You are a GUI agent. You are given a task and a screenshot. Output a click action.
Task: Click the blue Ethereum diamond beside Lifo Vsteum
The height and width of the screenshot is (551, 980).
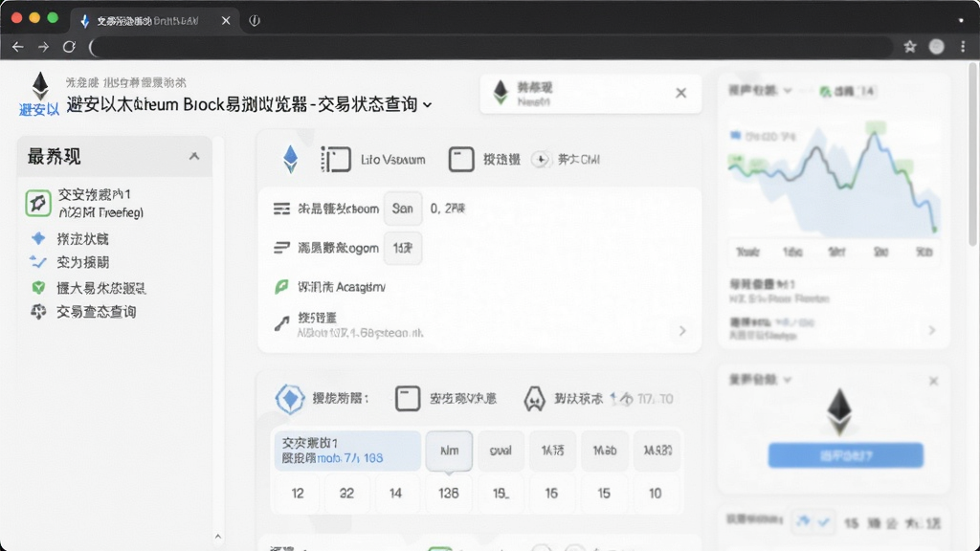point(291,159)
